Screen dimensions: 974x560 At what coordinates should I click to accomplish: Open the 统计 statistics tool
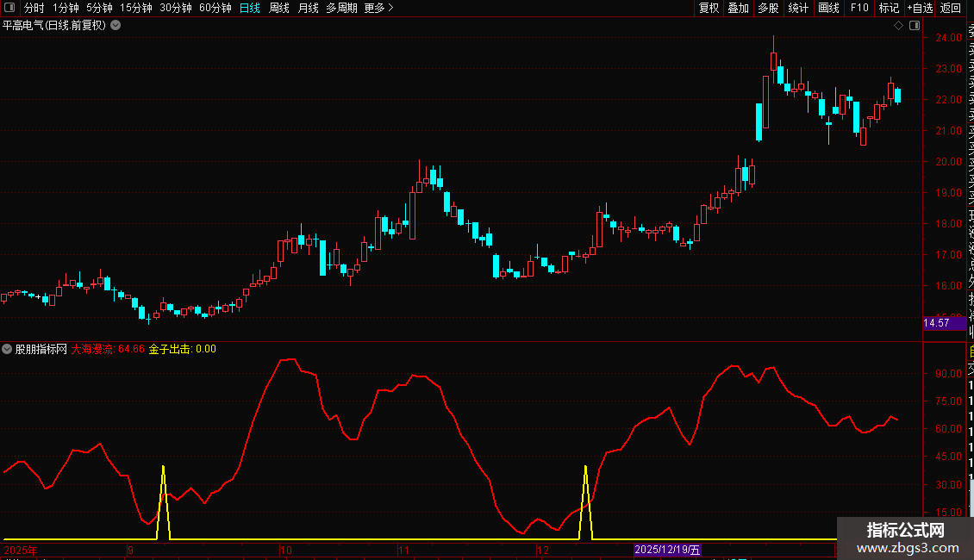tap(798, 8)
